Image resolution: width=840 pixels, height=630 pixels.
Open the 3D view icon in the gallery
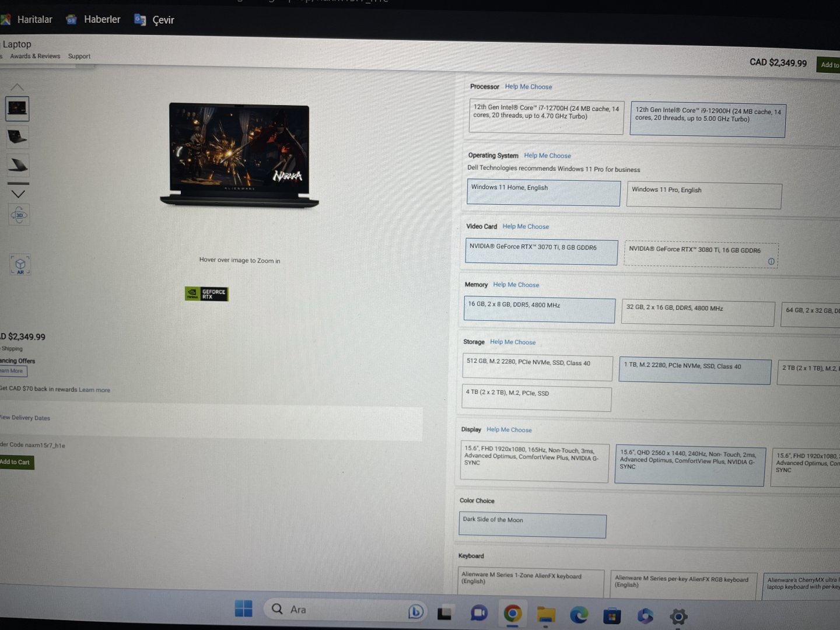(19, 215)
